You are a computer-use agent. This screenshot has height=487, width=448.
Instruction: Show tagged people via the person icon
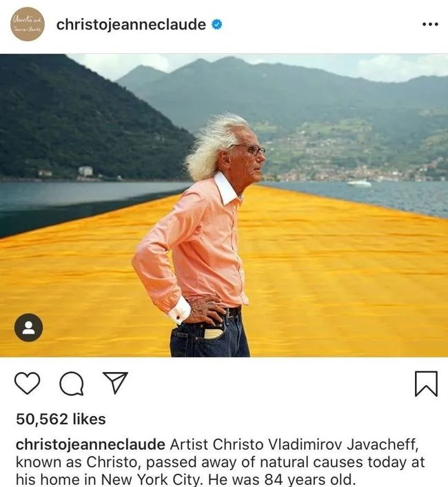(28, 328)
